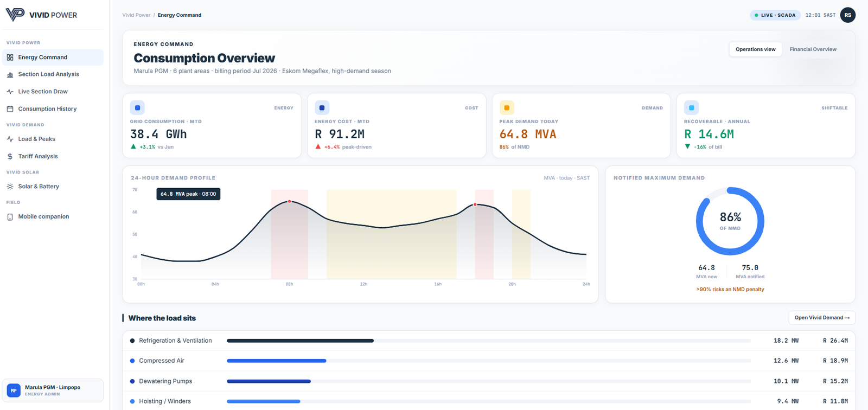This screenshot has height=410, width=868.
Task: Click the Dewatering Pumps navy dot
Action: coord(132,381)
